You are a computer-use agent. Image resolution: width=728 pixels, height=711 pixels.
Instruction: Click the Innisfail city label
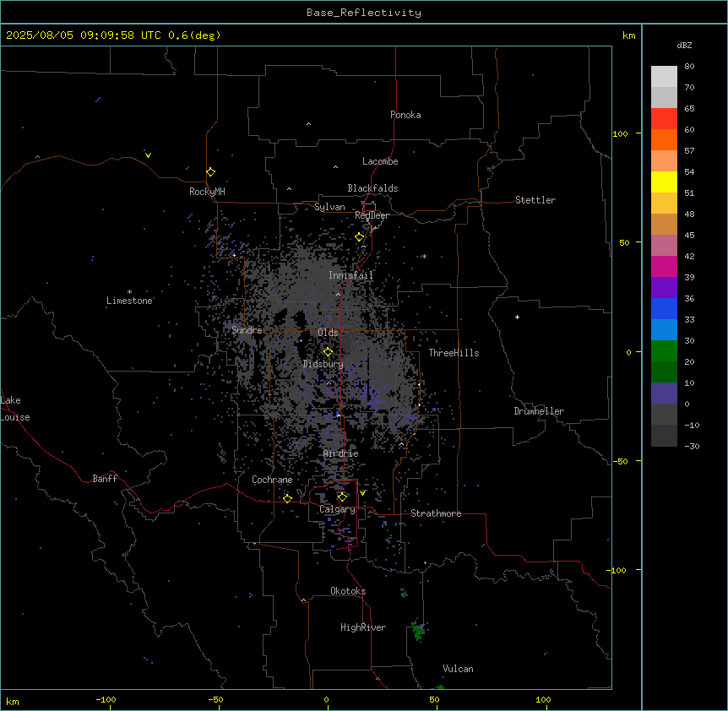[x=350, y=275]
